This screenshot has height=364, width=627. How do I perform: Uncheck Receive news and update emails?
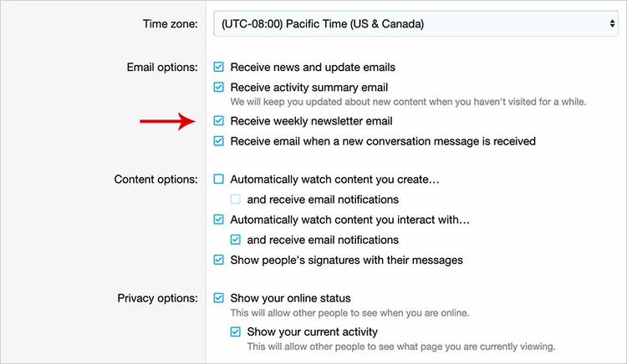[x=219, y=67]
